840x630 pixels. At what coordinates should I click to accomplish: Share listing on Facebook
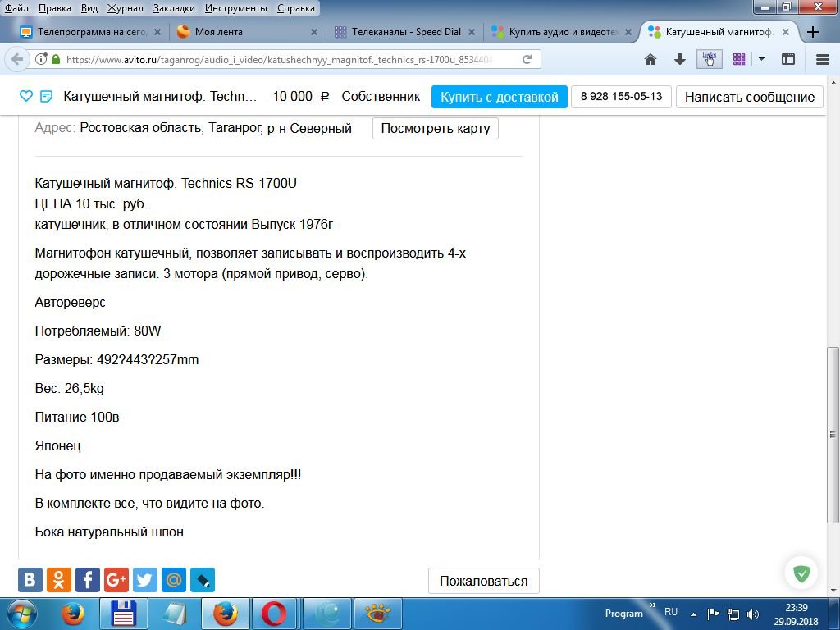pos(87,580)
